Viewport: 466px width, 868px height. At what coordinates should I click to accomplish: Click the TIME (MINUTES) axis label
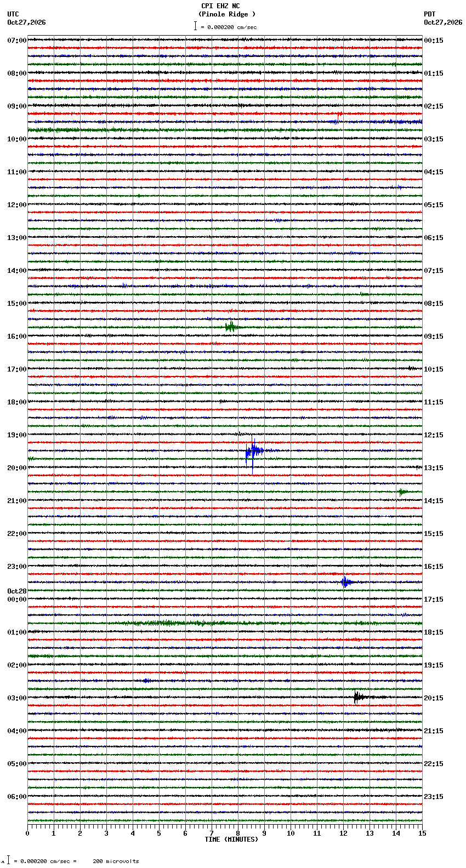231,840
